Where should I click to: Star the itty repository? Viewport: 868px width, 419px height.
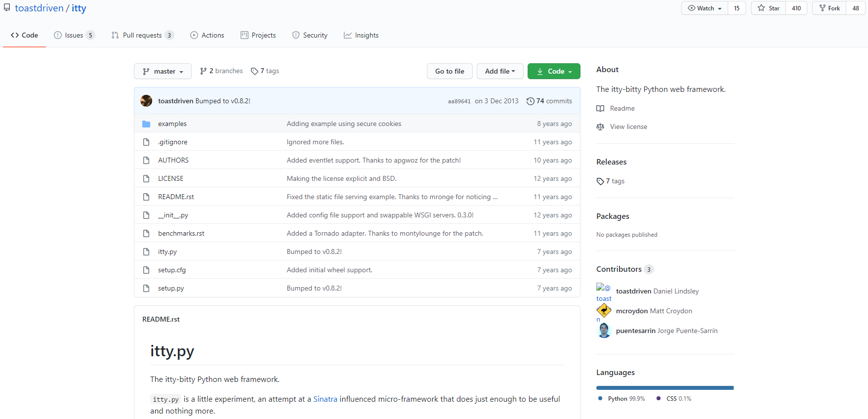click(769, 8)
